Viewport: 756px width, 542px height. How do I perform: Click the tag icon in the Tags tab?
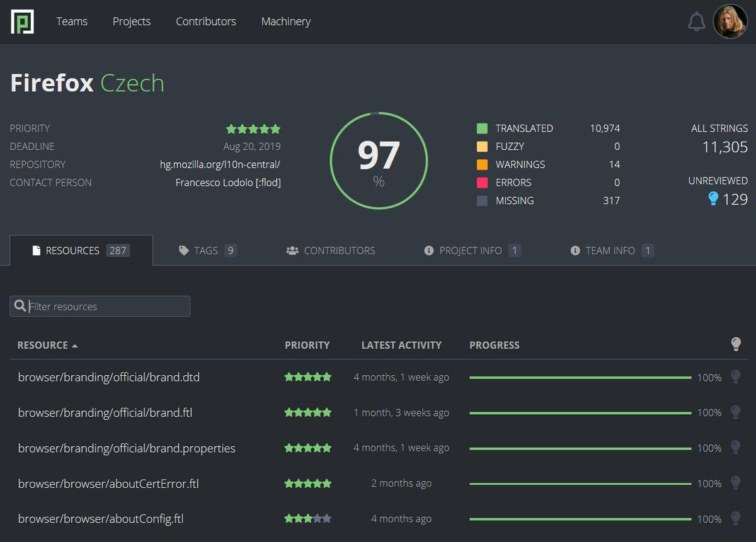(183, 251)
